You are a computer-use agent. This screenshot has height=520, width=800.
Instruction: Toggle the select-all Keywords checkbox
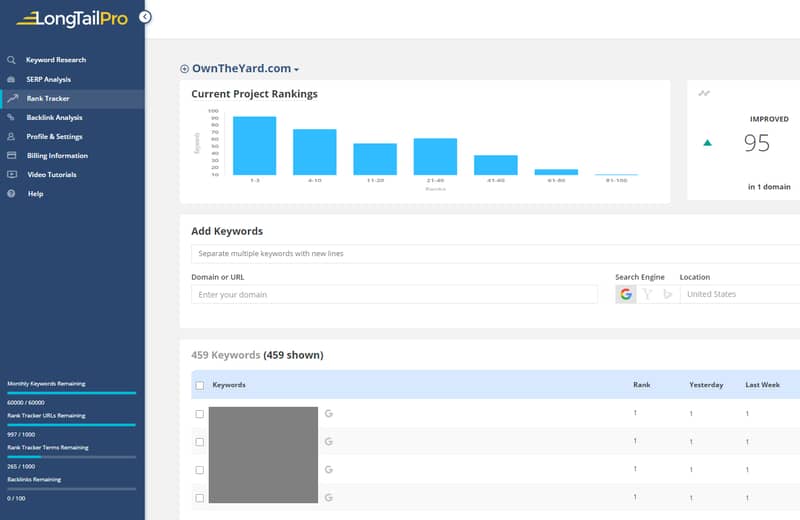[199, 385]
